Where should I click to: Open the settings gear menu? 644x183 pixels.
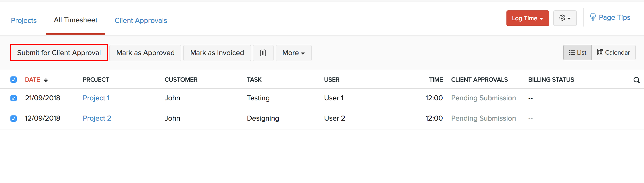pos(565,18)
